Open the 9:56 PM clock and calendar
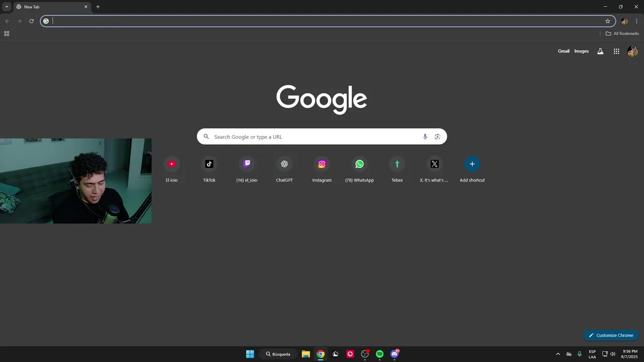644x362 pixels. [630, 354]
